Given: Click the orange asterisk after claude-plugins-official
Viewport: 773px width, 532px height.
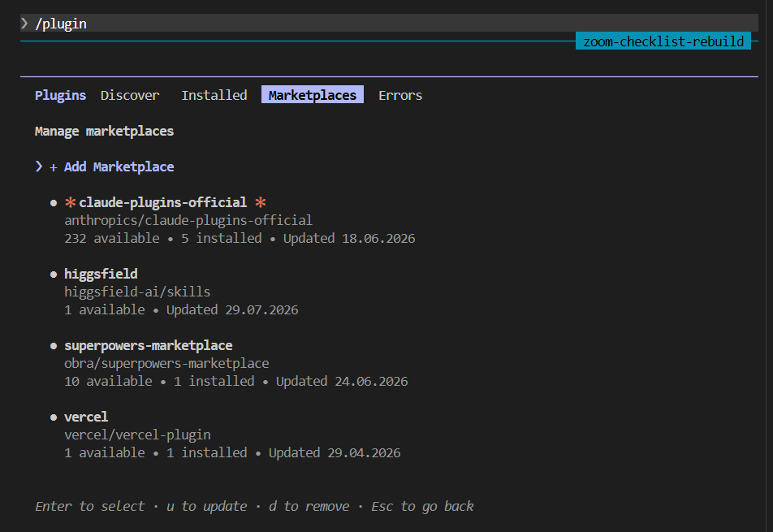Looking at the screenshot, I should coord(261,202).
